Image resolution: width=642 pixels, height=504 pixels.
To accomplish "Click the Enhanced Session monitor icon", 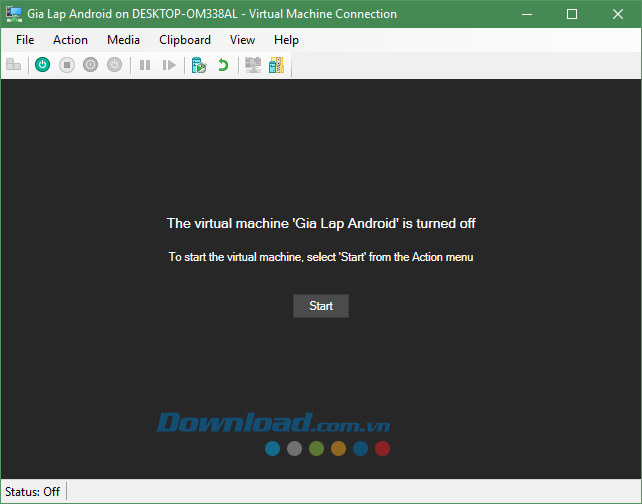I will click(x=253, y=65).
